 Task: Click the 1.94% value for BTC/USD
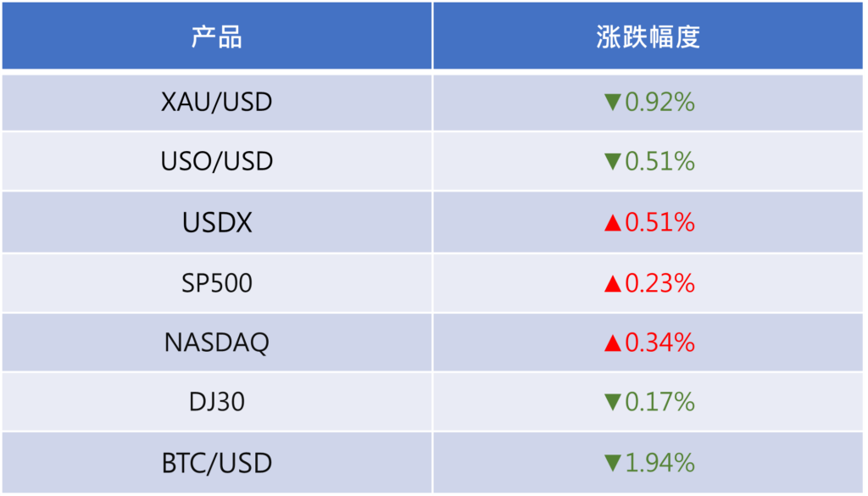click(659, 463)
